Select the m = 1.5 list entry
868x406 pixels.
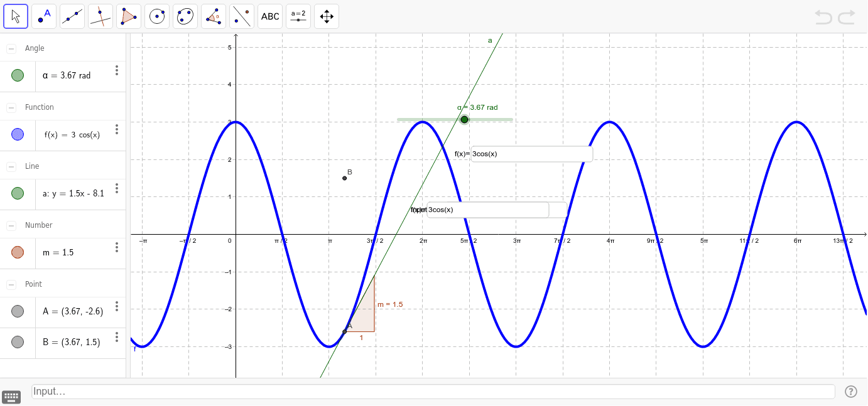[x=58, y=252]
